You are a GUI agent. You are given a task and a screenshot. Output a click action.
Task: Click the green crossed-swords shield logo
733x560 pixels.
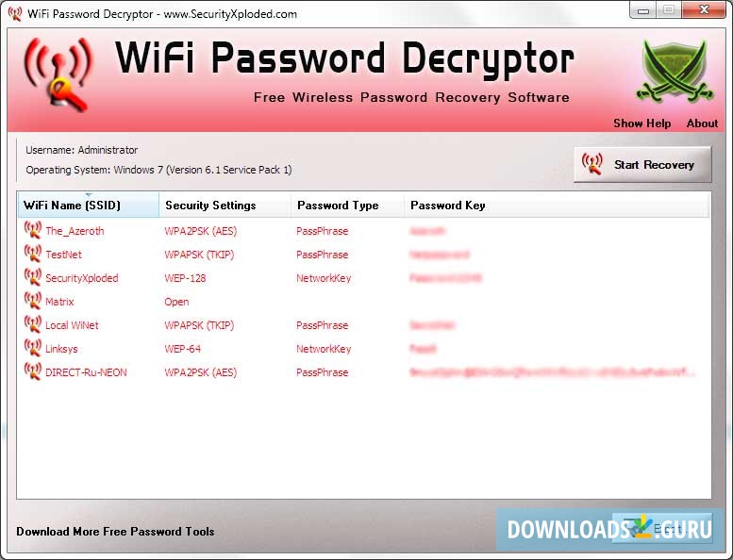pyautogui.click(x=675, y=72)
